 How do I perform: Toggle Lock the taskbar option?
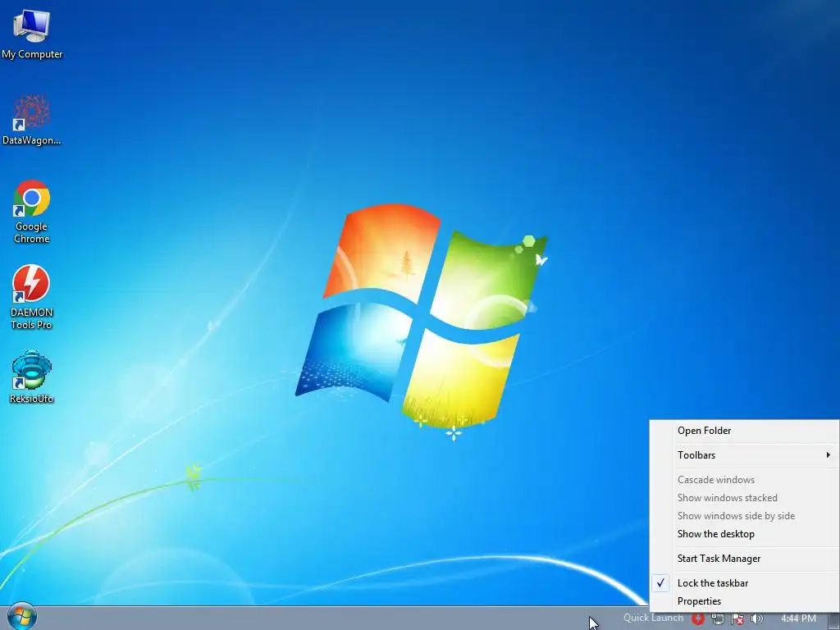click(x=745, y=583)
